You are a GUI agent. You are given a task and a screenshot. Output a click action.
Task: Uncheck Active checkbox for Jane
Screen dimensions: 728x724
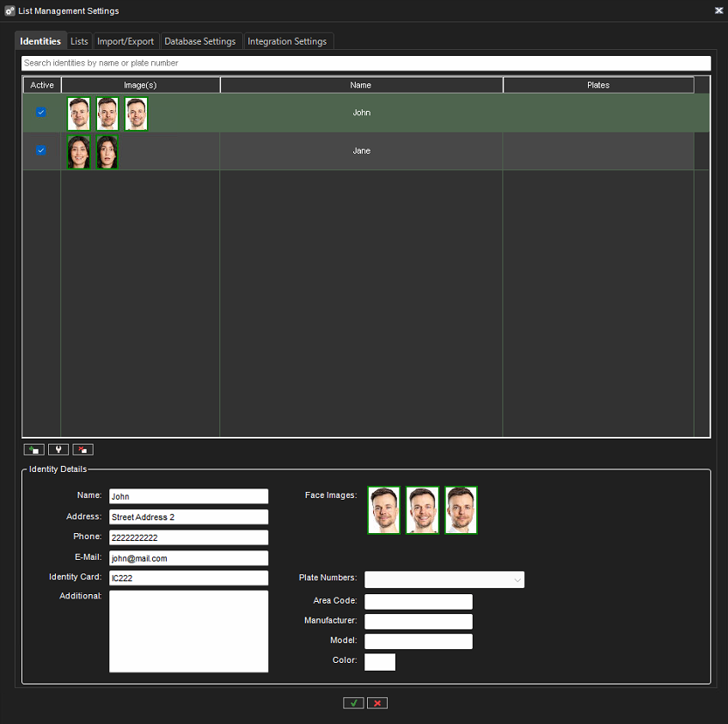(41, 150)
